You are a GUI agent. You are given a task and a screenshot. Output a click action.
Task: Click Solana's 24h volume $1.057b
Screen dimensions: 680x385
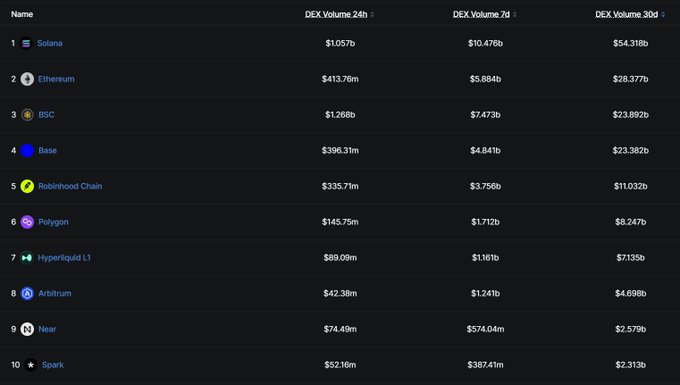[x=340, y=43]
